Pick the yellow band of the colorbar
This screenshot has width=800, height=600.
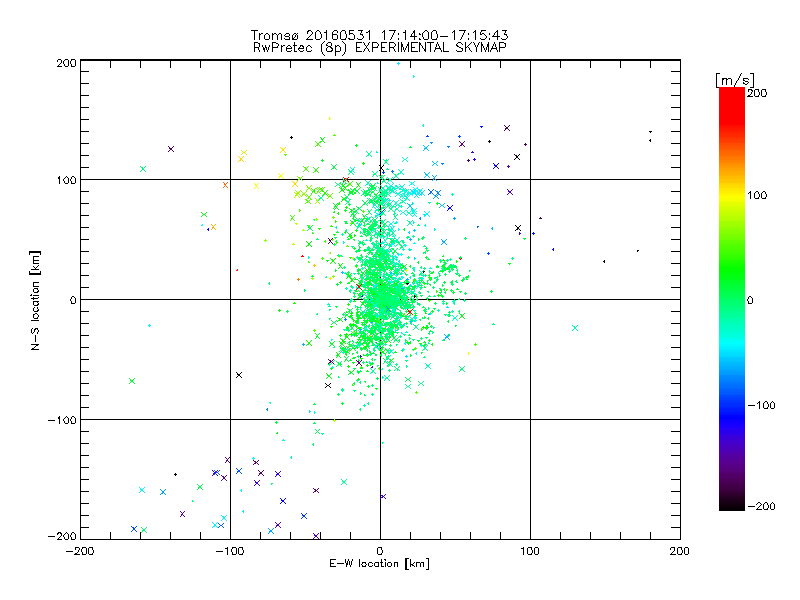(x=732, y=196)
